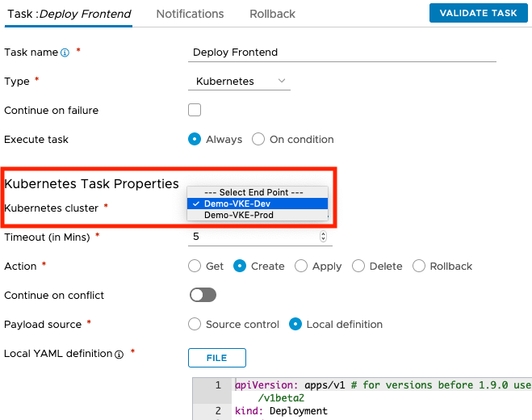Select the On condition radio button
The width and height of the screenshot is (532, 420).
tap(258, 139)
